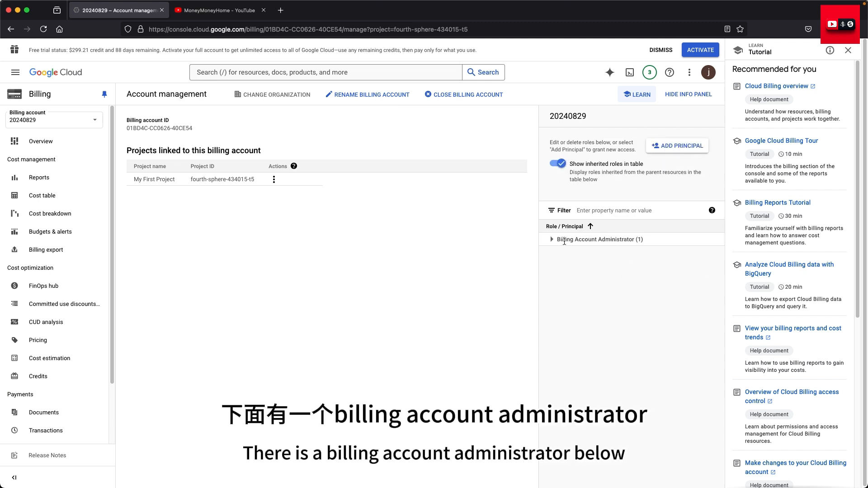Open Firefox reader view icon
Image resolution: width=868 pixels, height=488 pixels.
[x=727, y=29]
